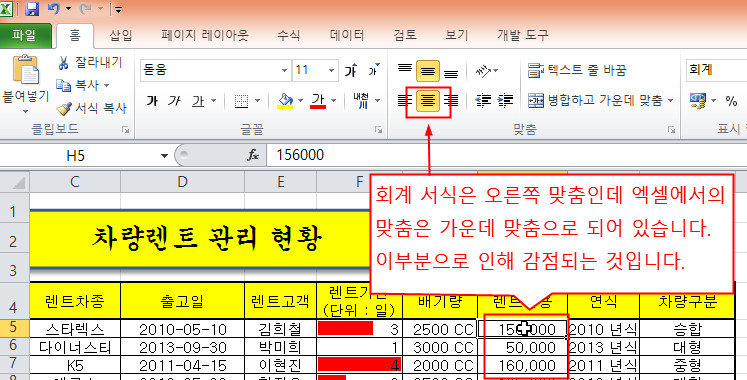747x380 pixels.
Task: Apply red font color 가
Action: (318, 101)
